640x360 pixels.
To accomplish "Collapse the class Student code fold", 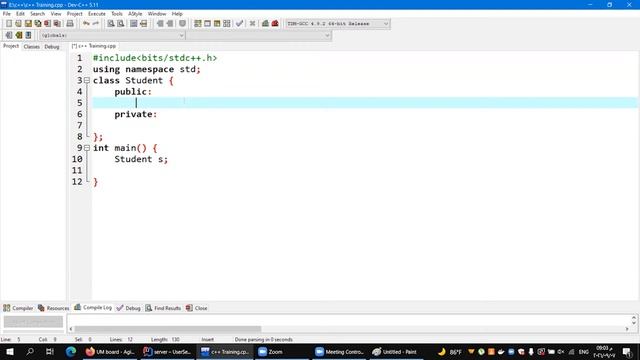I will click(x=87, y=80).
